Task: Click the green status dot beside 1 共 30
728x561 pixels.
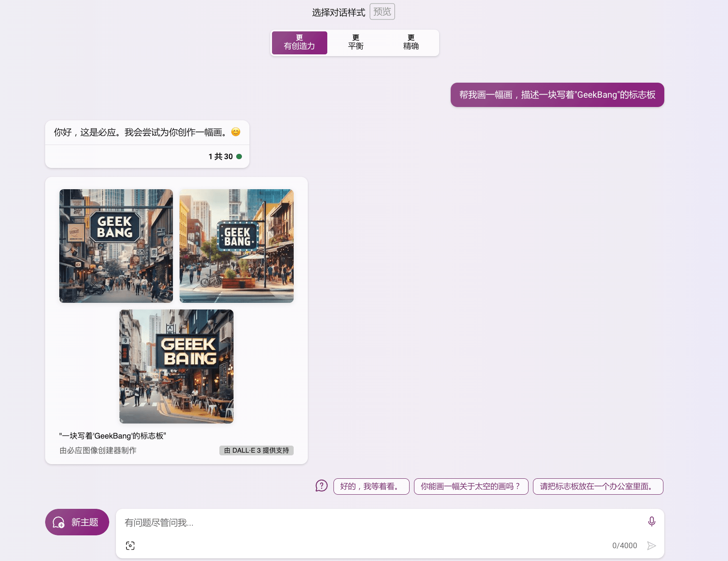Action: pyautogui.click(x=239, y=156)
